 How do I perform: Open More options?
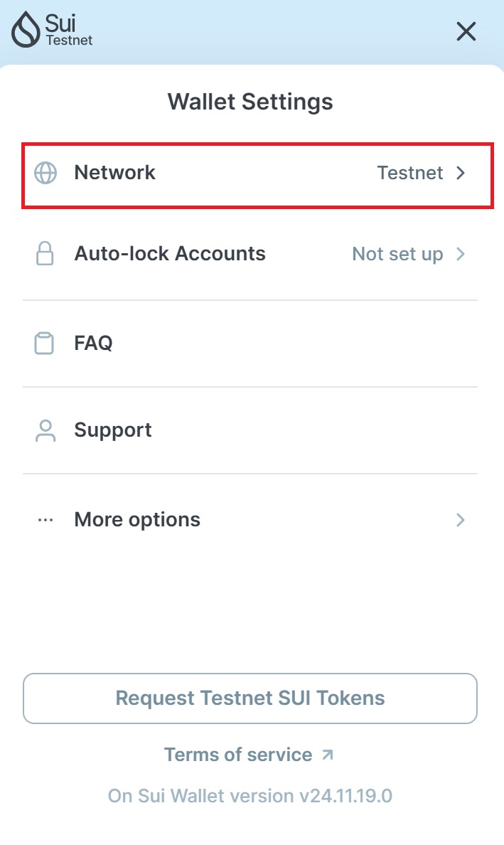pos(137,520)
